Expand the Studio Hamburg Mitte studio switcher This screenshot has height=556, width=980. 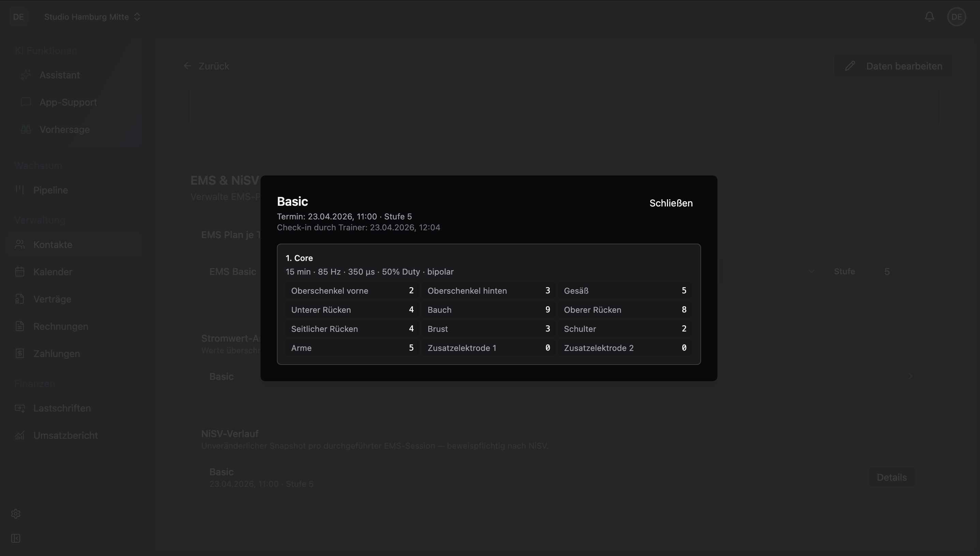click(92, 17)
